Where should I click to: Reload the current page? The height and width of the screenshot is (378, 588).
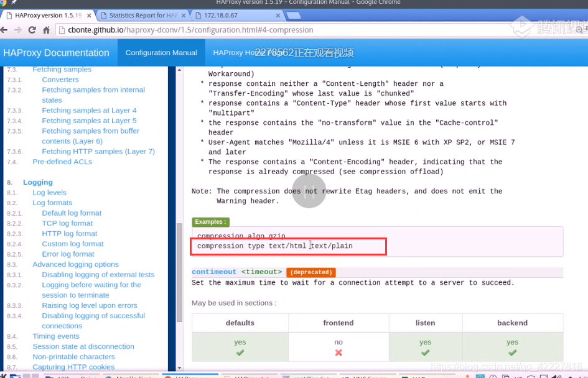[x=32, y=30]
